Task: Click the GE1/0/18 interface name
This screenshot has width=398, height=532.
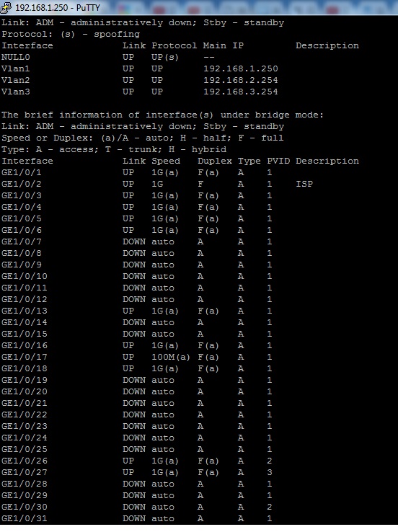Action: pos(25,369)
